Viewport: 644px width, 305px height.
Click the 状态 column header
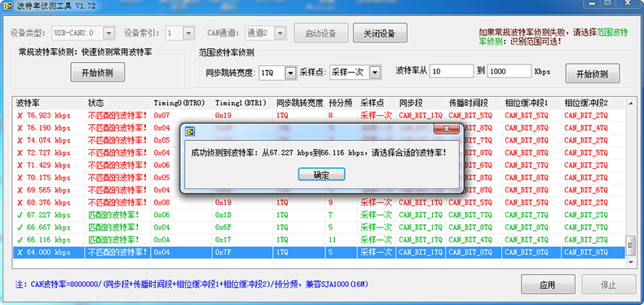pos(118,103)
